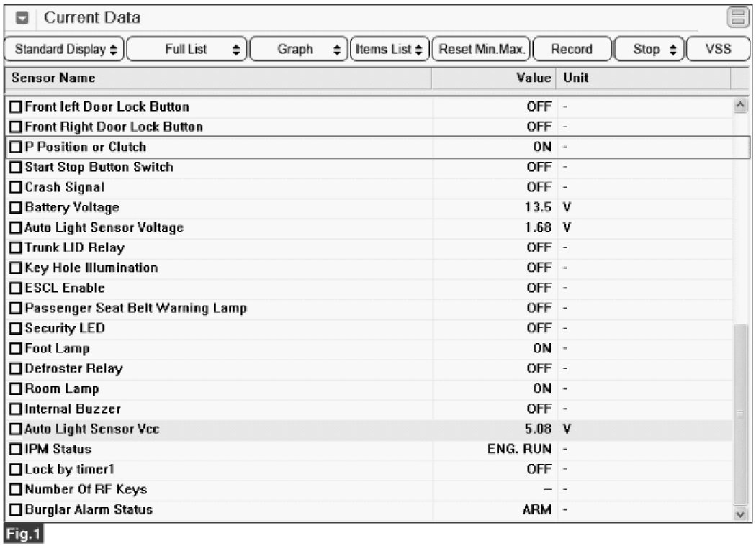Collapse the Current Data panel arrow icon
Screen dimensions: 756x546
pos(21,18)
